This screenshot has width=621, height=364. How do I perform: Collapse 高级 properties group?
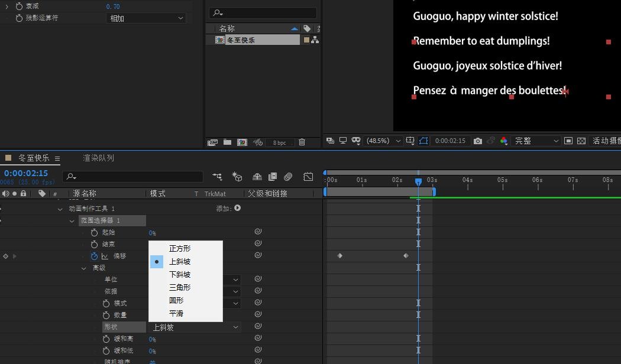click(x=83, y=268)
